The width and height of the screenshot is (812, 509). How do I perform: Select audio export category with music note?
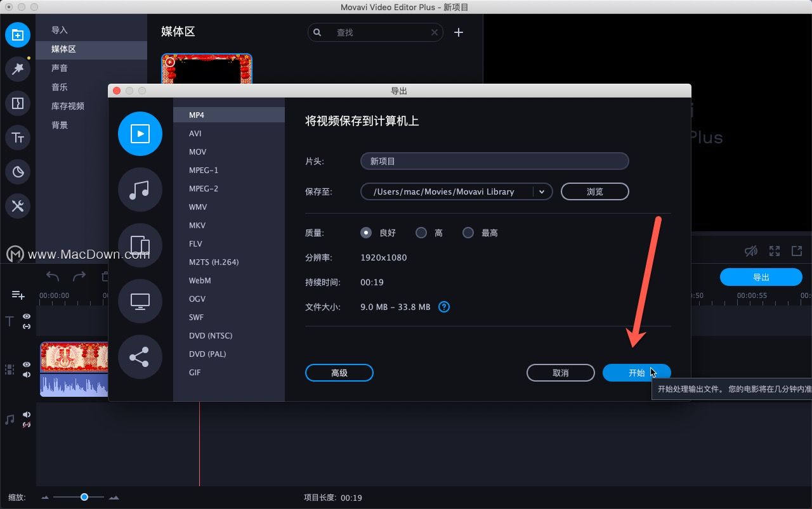coord(140,190)
